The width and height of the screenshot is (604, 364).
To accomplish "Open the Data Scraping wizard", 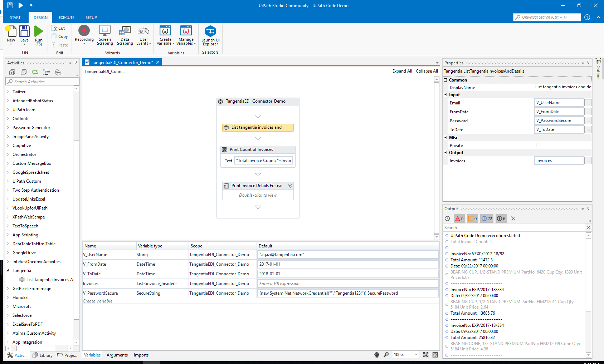I will pos(125,31).
